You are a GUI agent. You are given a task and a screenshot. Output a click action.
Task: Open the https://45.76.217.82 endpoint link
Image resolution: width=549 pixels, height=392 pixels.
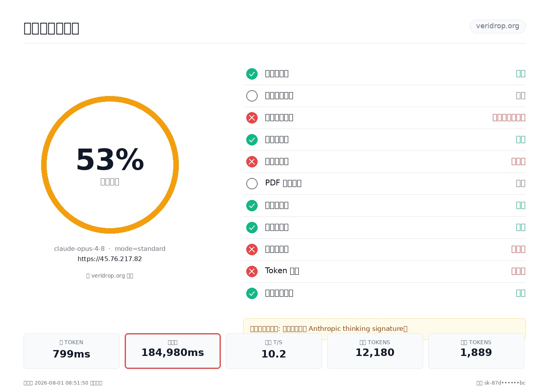click(110, 259)
